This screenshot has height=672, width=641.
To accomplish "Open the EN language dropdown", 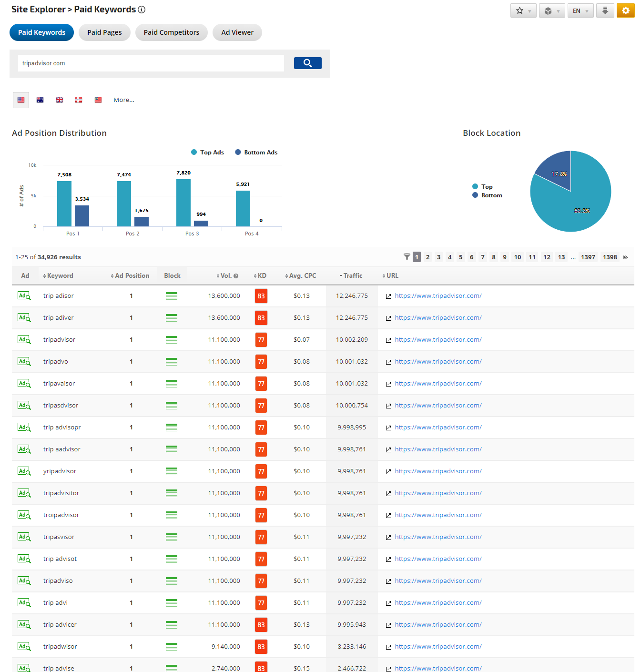I will pyautogui.click(x=580, y=10).
